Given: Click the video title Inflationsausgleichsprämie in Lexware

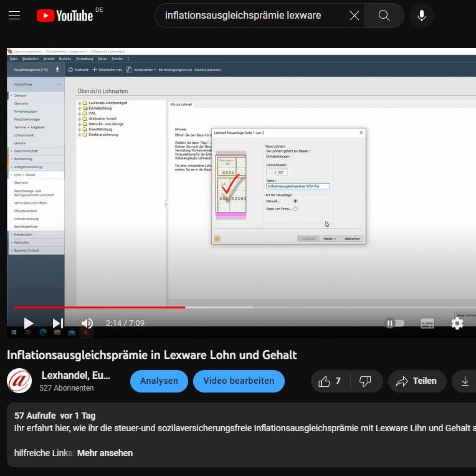Looking at the screenshot, I should click(x=152, y=355).
